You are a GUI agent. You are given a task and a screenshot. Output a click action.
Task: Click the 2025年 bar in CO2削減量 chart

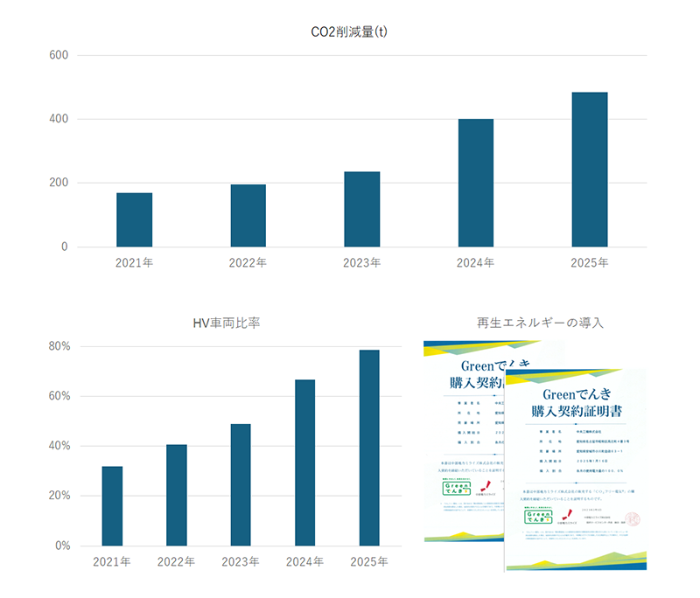click(x=589, y=170)
